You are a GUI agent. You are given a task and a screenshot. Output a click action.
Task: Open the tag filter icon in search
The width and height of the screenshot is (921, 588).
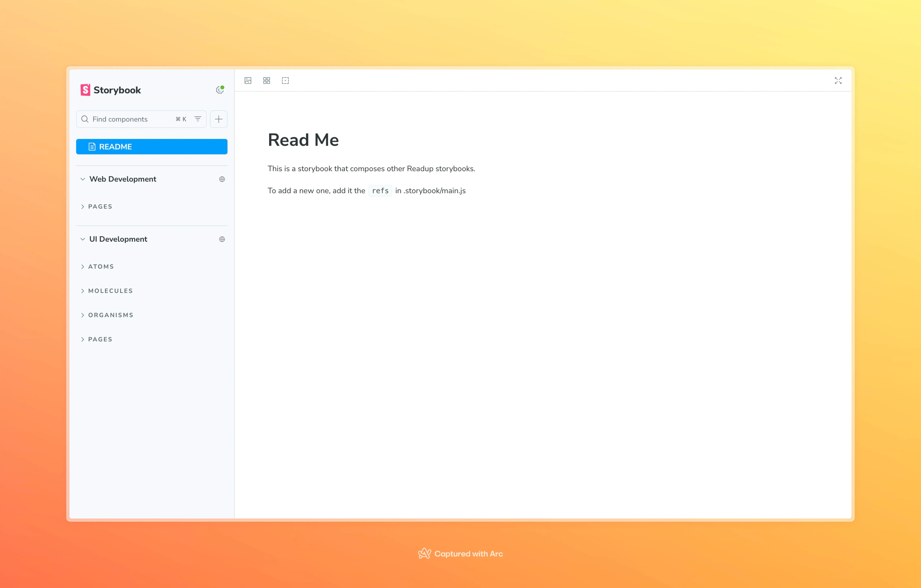coord(198,119)
